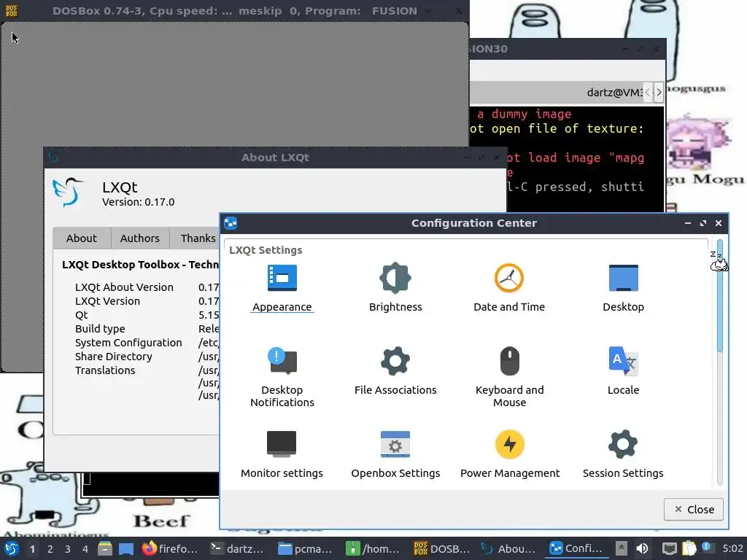Viewport: 747px width, 560px height.
Task: Open the LXQt main menu on taskbar
Action: [x=12, y=548]
